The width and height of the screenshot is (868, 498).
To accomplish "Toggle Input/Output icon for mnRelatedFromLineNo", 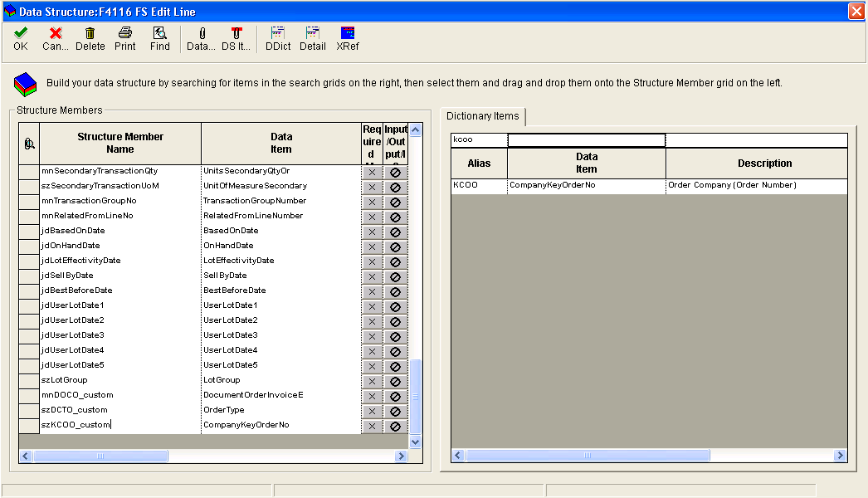I will [x=395, y=217].
